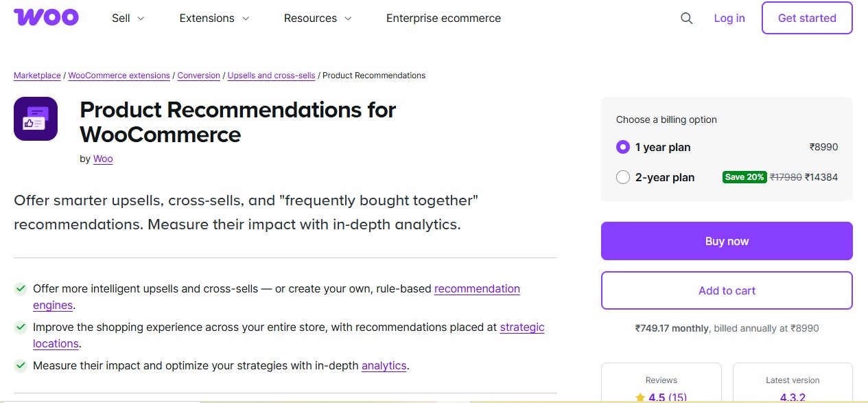Viewport: 868px width, 403px height.
Task: Click the star icon beside the 4.5 rating
Action: tap(641, 398)
